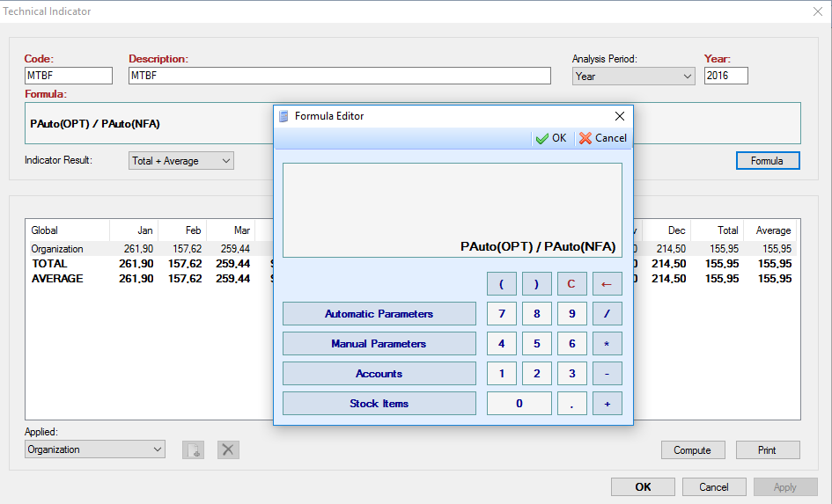
Task: Click the add item icon beside Applied
Action: pos(193,449)
